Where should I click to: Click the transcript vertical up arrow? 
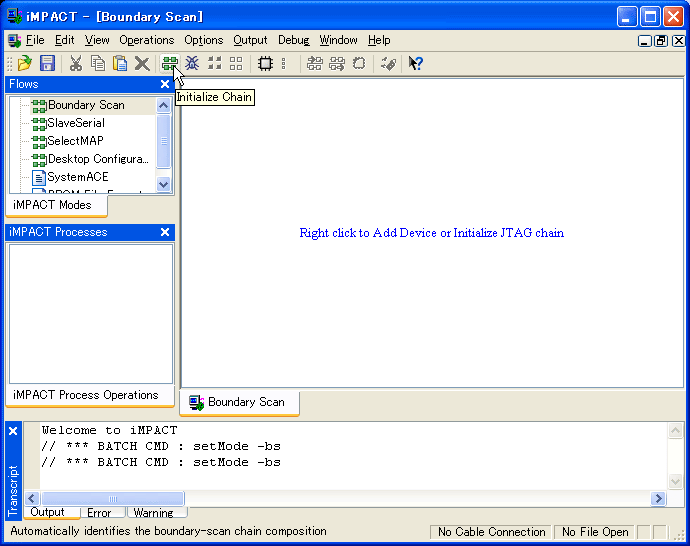click(675, 430)
